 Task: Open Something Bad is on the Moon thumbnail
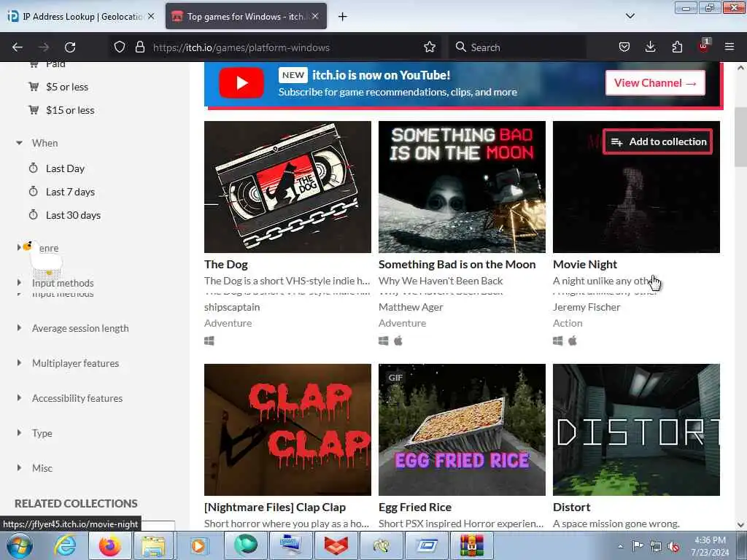[x=462, y=187]
